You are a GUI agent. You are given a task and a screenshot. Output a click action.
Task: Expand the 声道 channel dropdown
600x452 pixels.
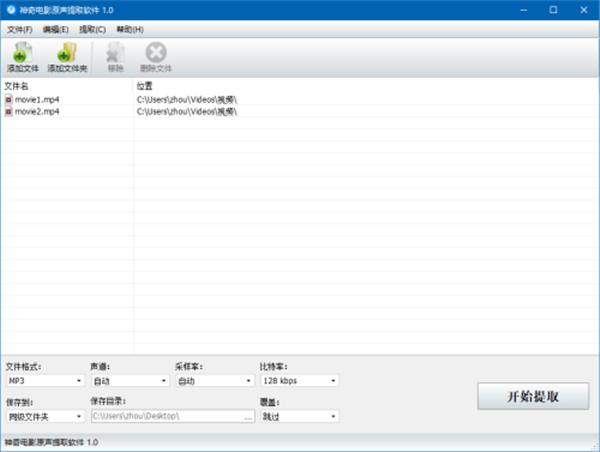(130, 381)
